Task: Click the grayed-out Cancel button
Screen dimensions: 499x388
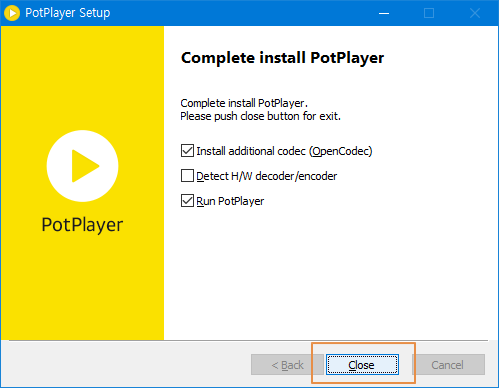Action: click(448, 365)
